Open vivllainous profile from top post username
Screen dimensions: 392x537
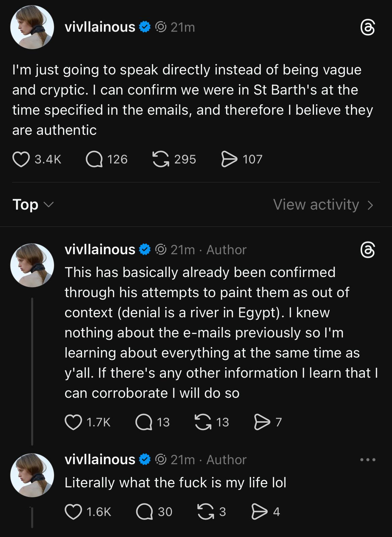[100, 27]
